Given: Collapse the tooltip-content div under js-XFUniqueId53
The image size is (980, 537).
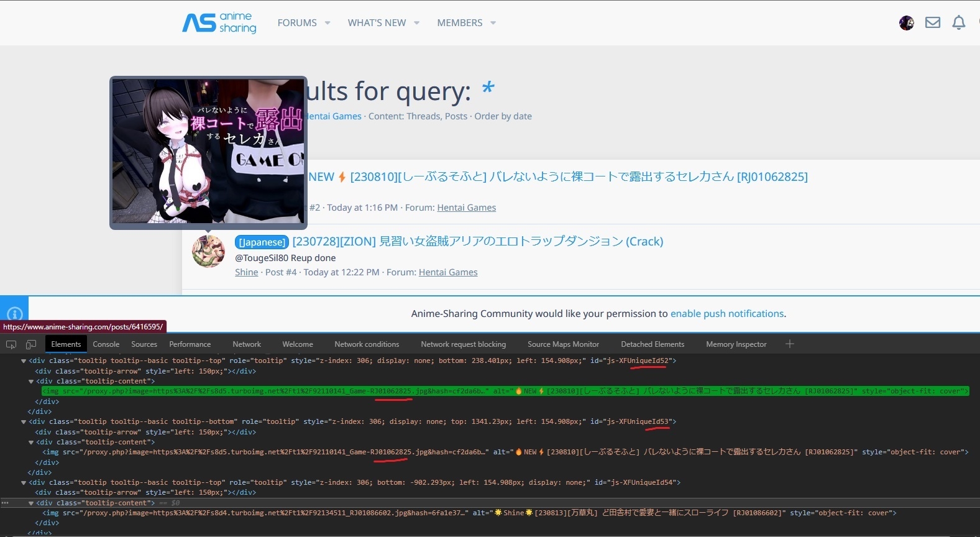Looking at the screenshot, I should coord(31,443).
